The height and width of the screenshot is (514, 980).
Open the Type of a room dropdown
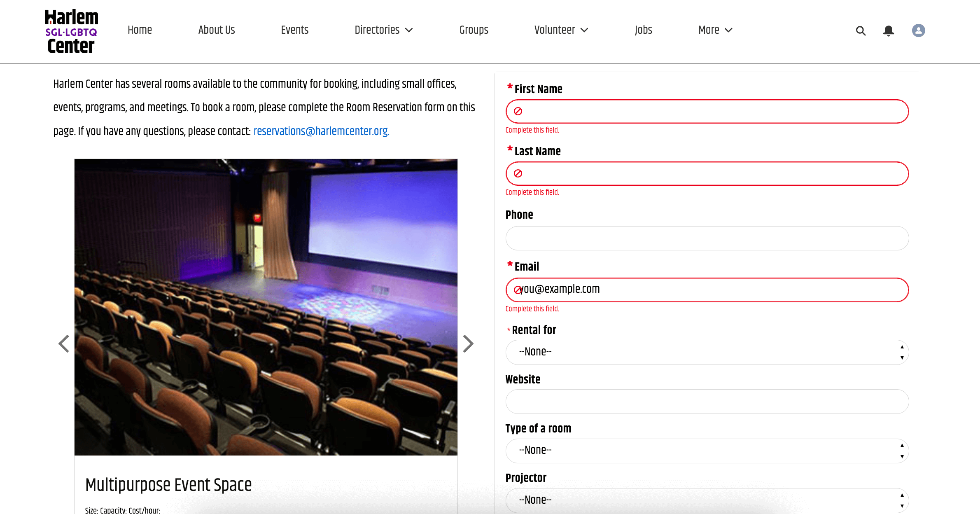[707, 451]
